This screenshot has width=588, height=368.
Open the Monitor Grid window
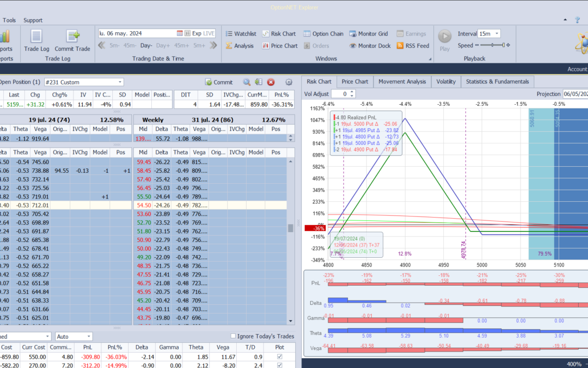pos(369,34)
